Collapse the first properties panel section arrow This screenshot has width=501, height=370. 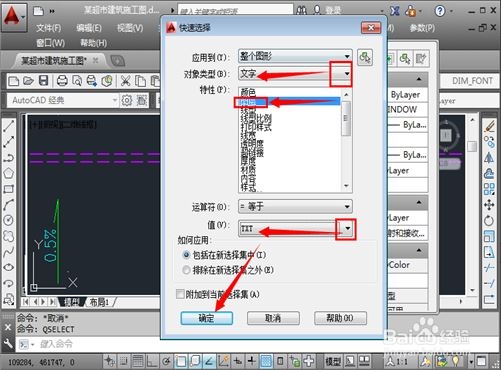click(419, 80)
